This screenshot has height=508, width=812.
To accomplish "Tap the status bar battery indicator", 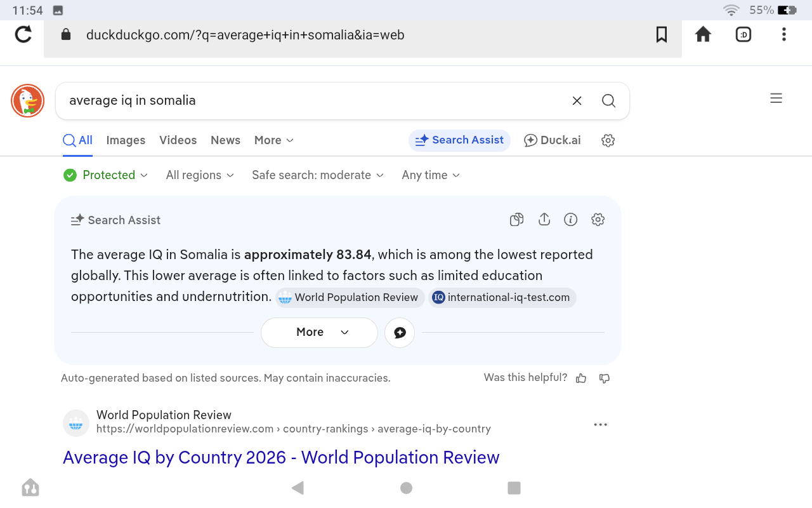I will coord(787,10).
